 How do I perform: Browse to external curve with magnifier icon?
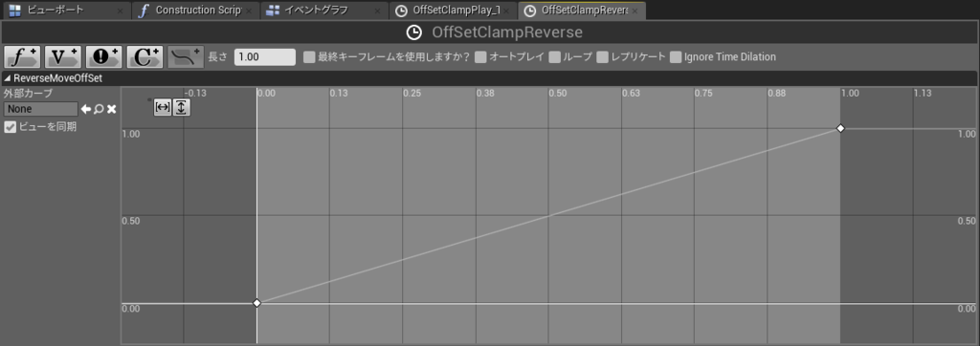(99, 109)
